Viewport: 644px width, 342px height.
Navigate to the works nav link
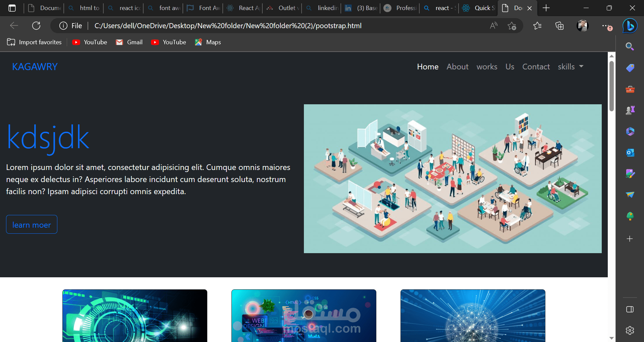coord(487,67)
